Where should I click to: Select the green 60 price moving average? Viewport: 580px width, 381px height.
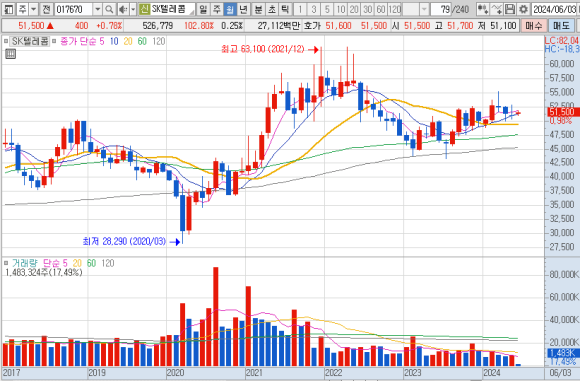142,41
